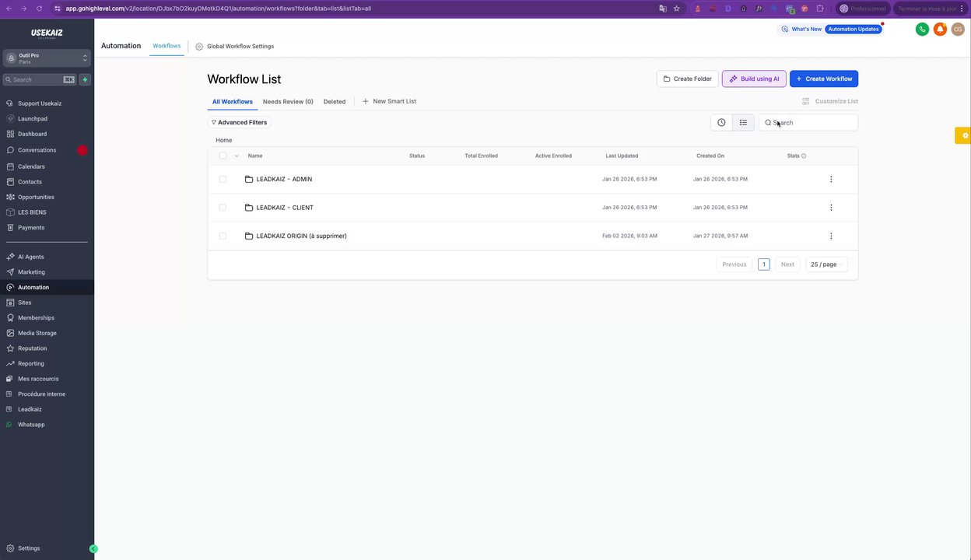Switch to the list view icon
Viewport: 971px width, 560px height.
click(x=743, y=123)
